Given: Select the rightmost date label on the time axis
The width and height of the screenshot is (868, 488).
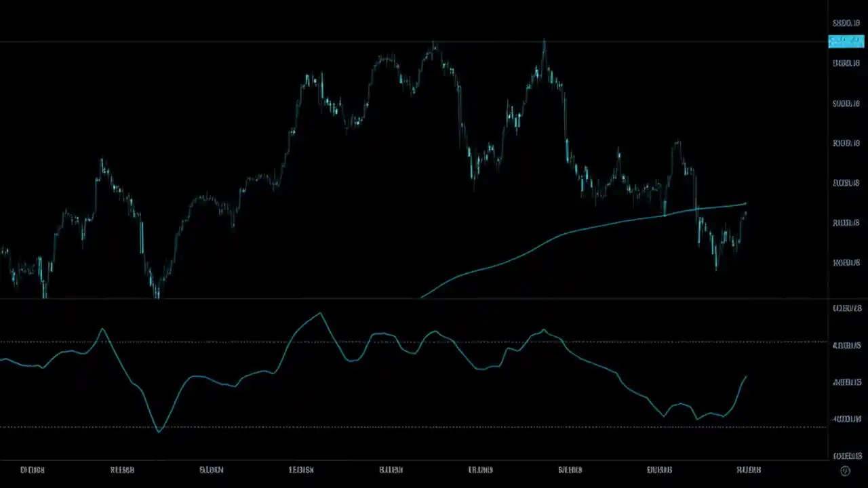Looking at the screenshot, I should tap(749, 469).
